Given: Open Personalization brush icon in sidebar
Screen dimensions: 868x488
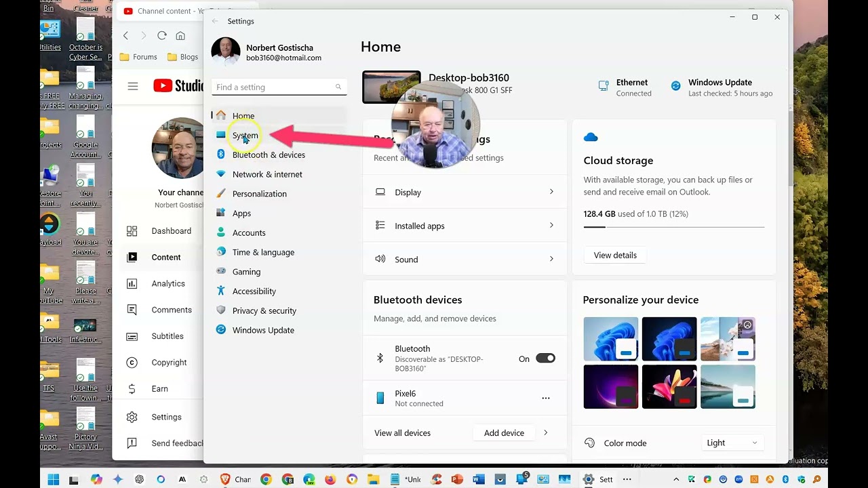Looking at the screenshot, I should click(221, 194).
